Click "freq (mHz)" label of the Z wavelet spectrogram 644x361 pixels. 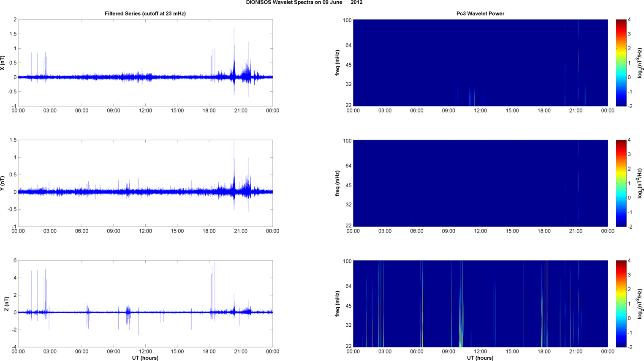(338, 304)
